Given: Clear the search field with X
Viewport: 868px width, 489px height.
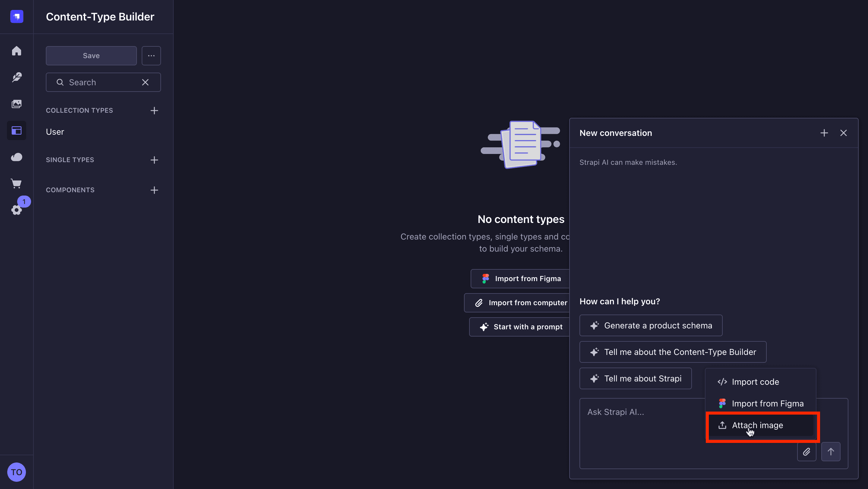Looking at the screenshot, I should click(x=145, y=83).
